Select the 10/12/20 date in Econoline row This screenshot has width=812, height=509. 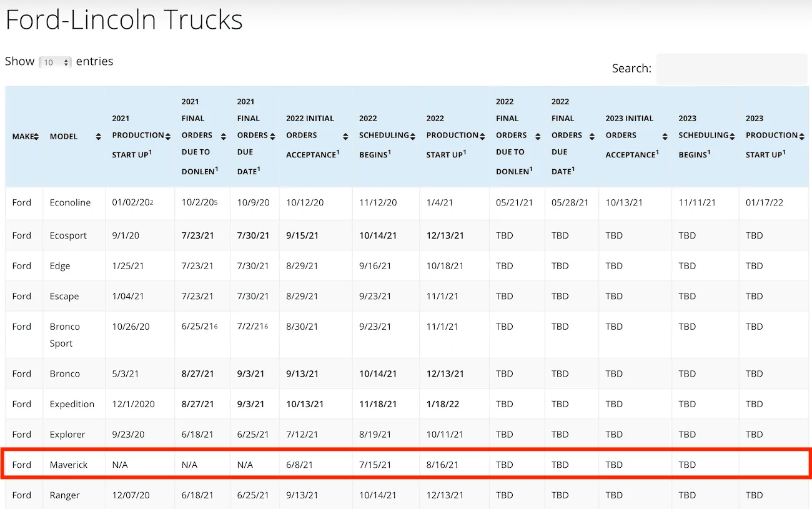305,203
